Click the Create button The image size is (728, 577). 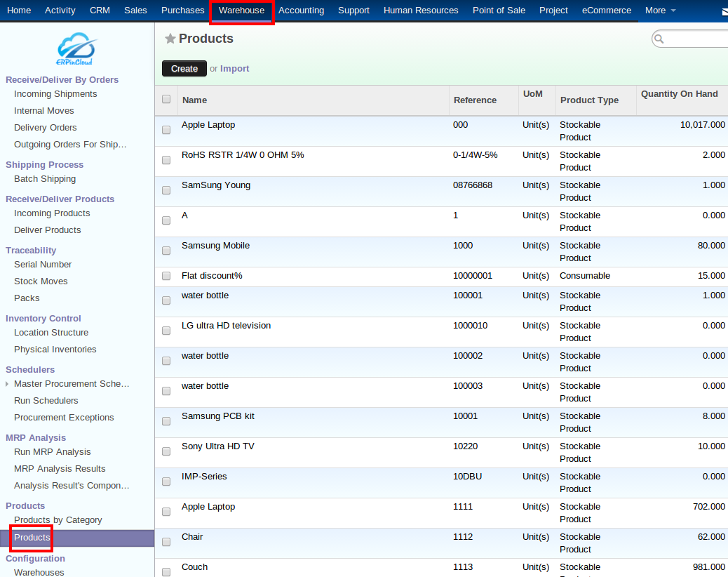(x=184, y=68)
